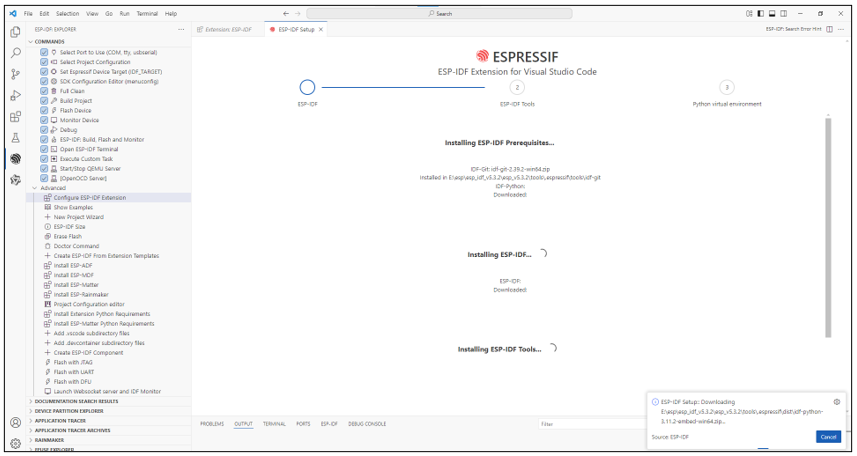Screen dimensions: 857x456
Task: Open the Run and Debug view
Action: [x=15, y=96]
